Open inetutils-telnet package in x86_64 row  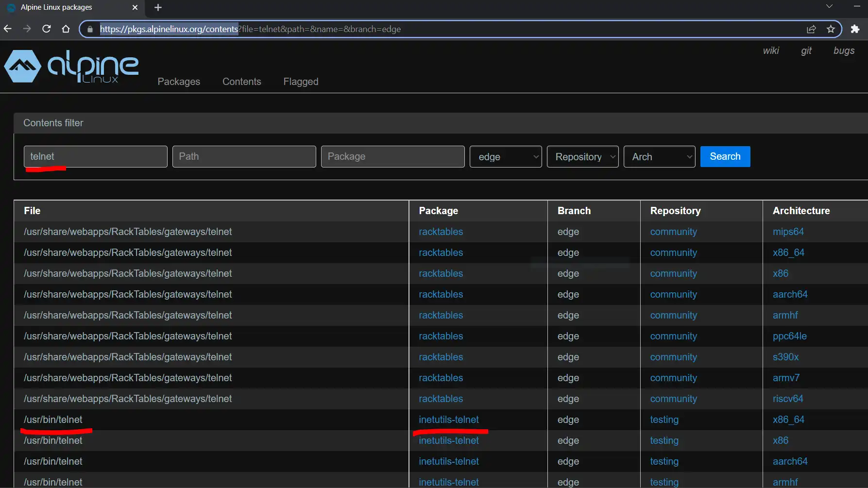click(x=449, y=420)
